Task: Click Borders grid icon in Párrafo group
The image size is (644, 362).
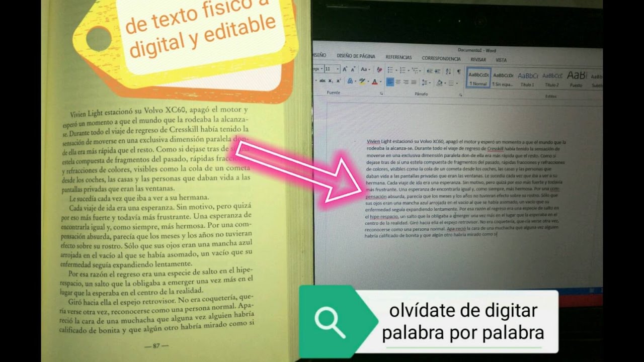Action: pyautogui.click(x=451, y=82)
